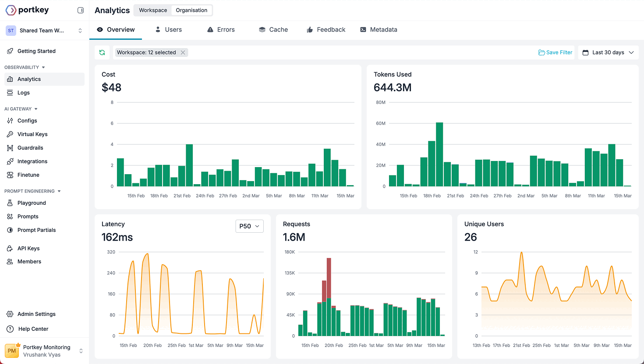
Task: Collapse sidebar using panel toggle icon
Action: pos(81,10)
